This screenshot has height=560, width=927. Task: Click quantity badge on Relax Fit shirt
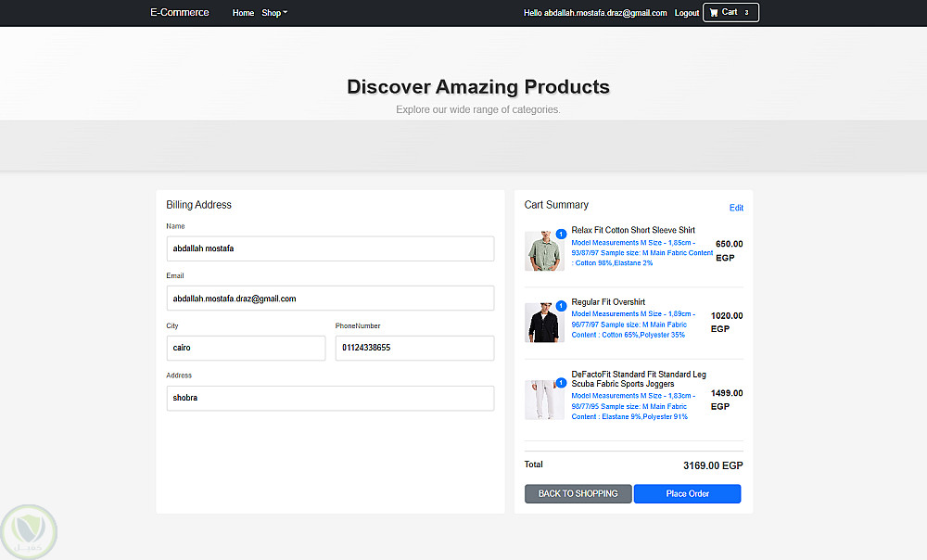[561, 234]
